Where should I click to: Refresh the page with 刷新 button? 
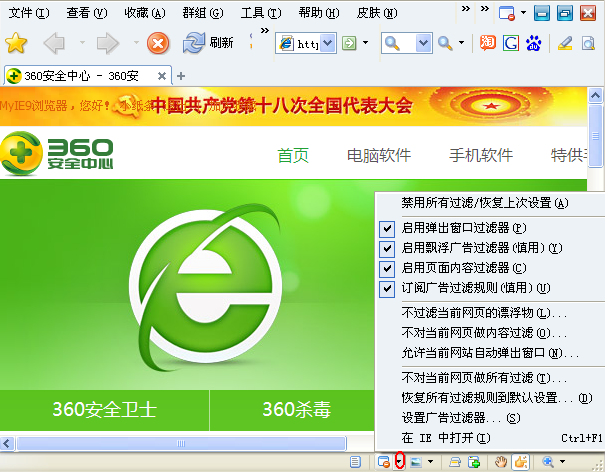tap(208, 42)
